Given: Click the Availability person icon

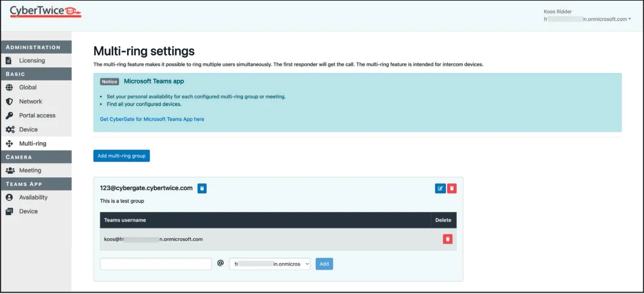Looking at the screenshot, I should click(x=10, y=197).
